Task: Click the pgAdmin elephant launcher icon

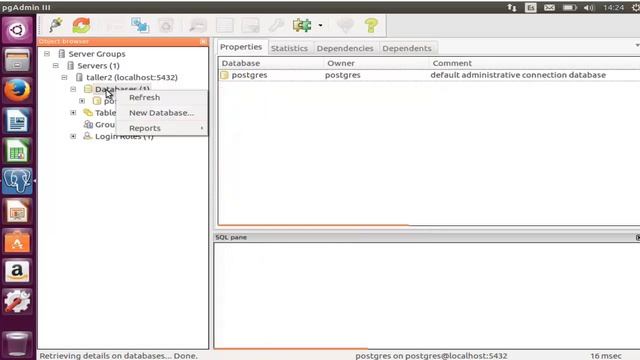Action: click(17, 181)
